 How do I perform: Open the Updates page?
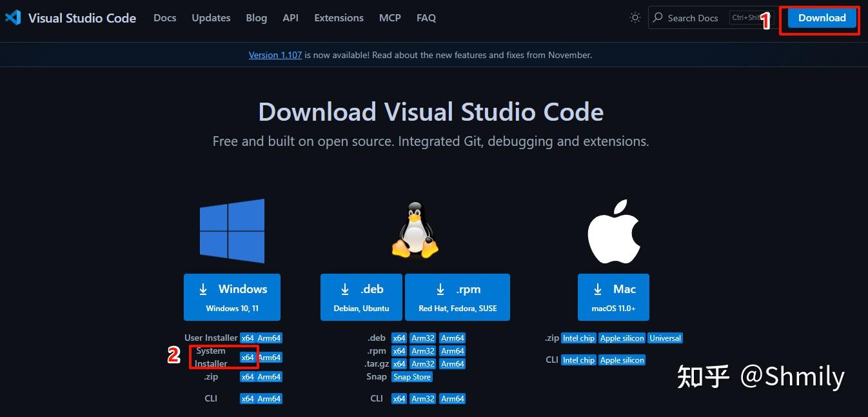211,18
